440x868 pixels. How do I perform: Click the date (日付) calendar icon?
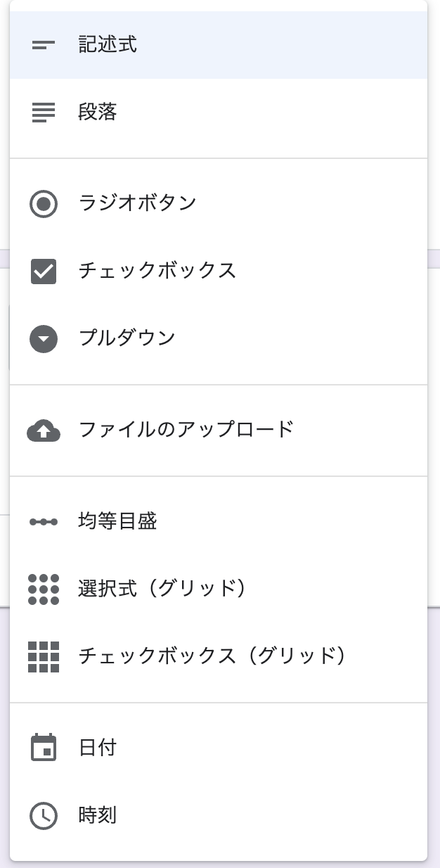43,749
